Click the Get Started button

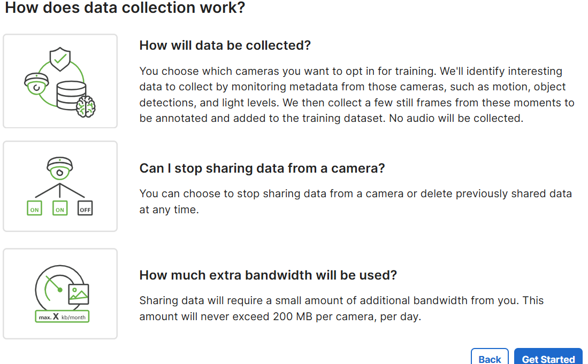(548, 357)
